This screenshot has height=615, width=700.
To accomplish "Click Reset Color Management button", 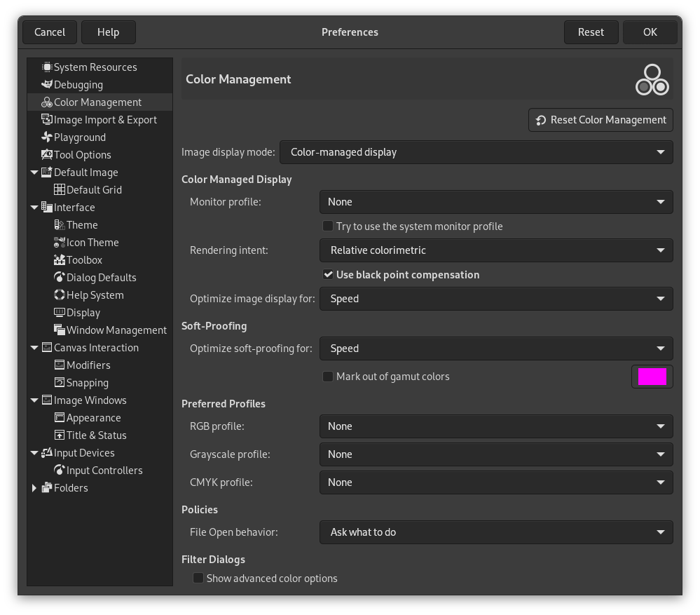I will coord(601,120).
